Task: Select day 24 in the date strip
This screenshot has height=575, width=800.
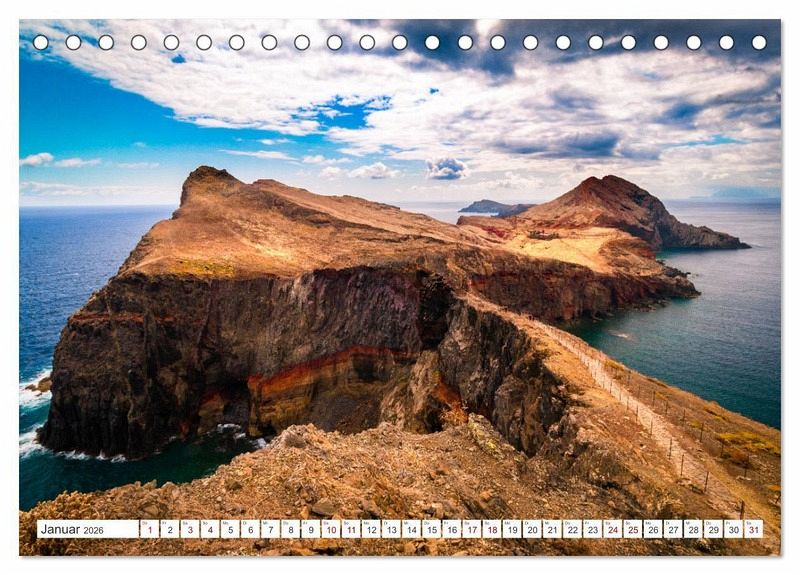Action: tap(613, 529)
